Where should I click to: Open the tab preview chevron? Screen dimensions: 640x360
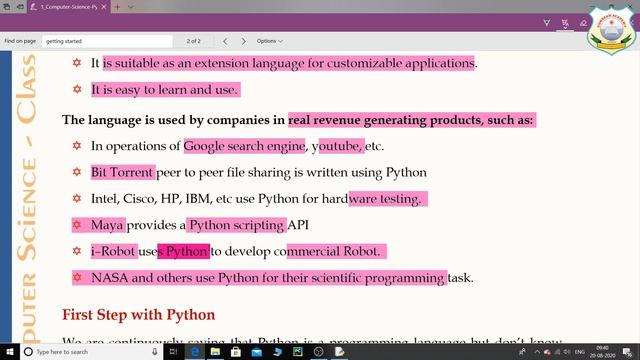point(131,7)
